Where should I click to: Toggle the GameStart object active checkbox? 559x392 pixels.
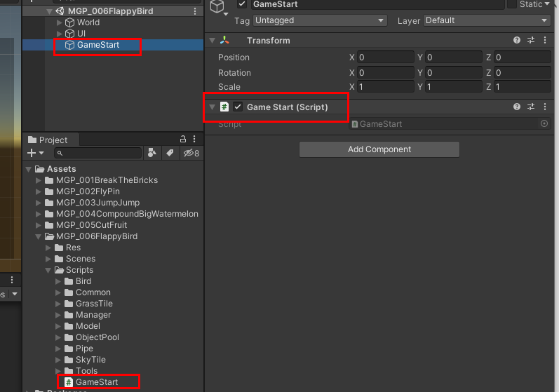coord(242,4)
